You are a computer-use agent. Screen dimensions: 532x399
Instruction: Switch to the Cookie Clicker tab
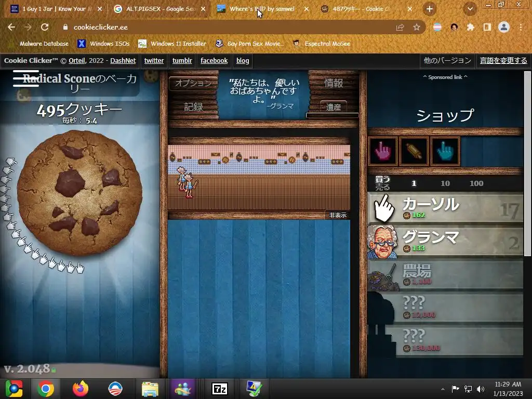(361, 9)
